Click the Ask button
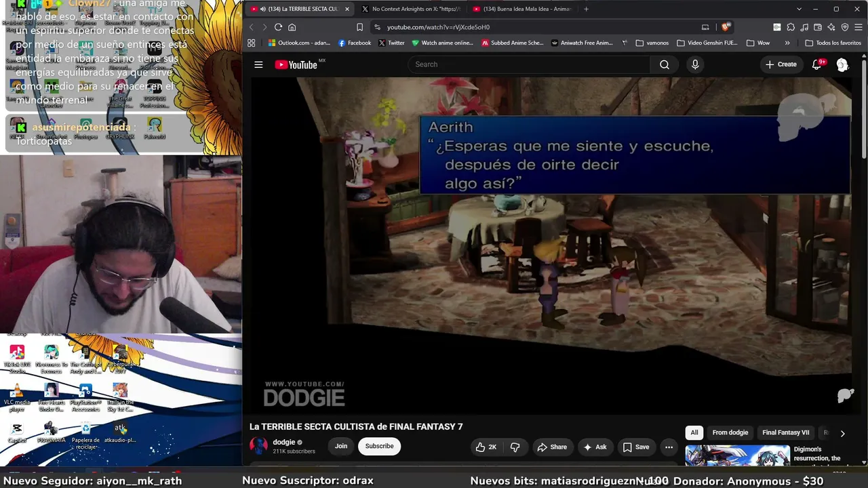 tap(595, 447)
